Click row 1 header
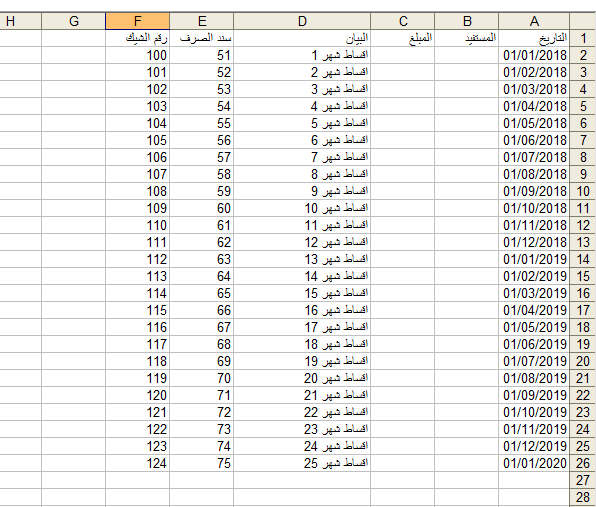The image size is (596, 507). click(x=583, y=38)
